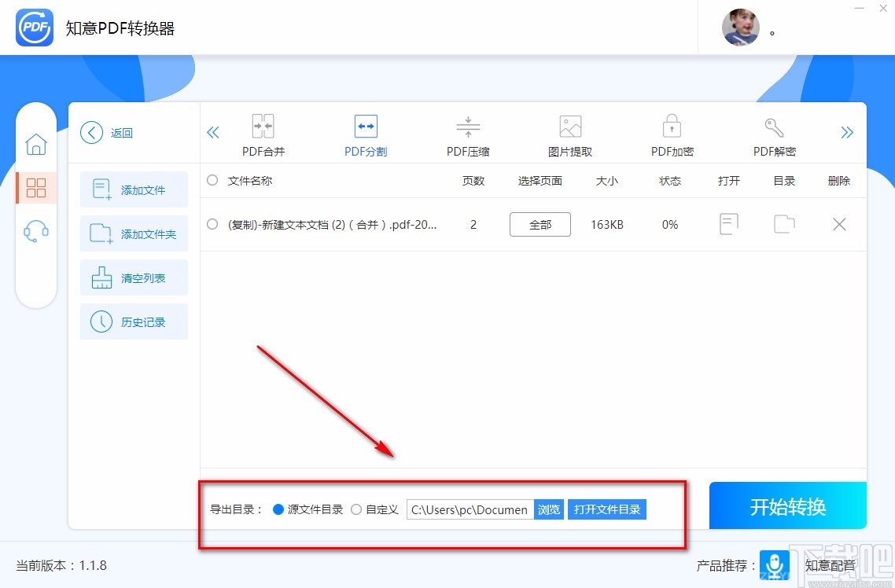Open the customer support headset icon
Image resolution: width=895 pixels, height=588 pixels.
click(x=35, y=230)
